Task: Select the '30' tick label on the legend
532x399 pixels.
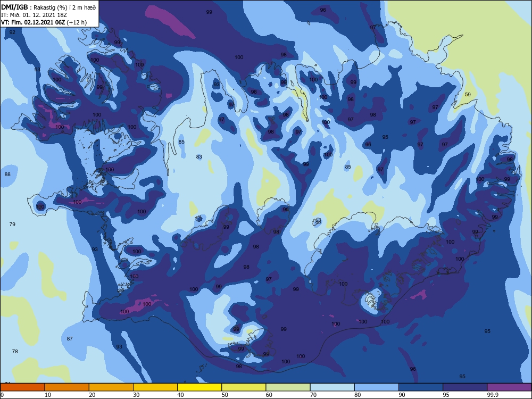Action: pos(136,395)
